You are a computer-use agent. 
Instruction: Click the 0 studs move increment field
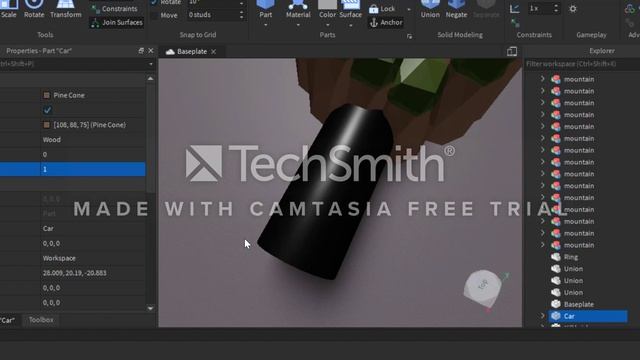211,15
